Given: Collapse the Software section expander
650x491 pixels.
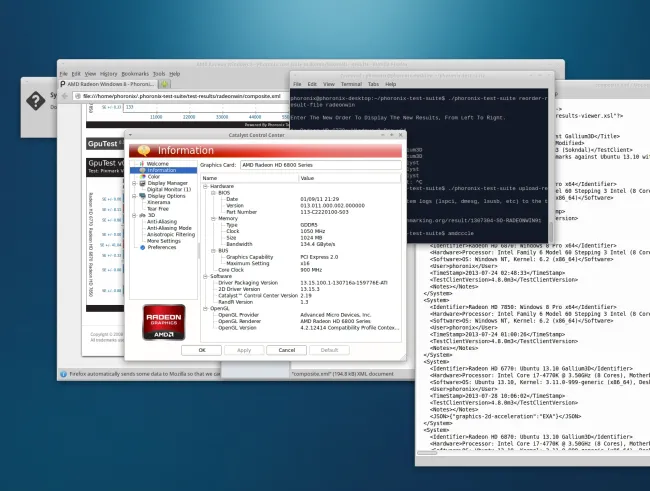Looking at the screenshot, I should (204, 276).
